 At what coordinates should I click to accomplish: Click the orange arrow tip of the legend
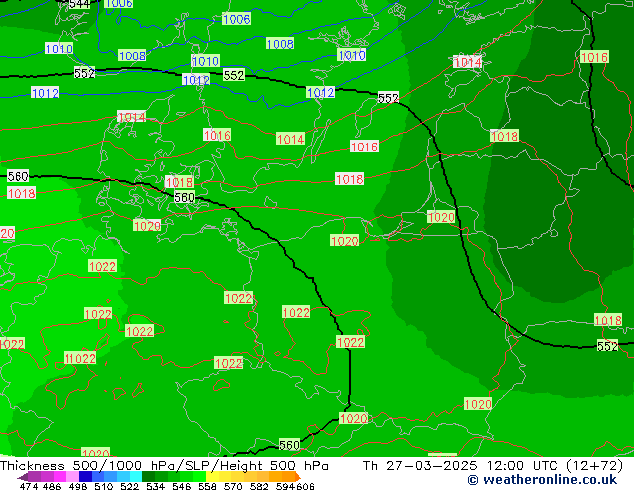tap(298, 477)
